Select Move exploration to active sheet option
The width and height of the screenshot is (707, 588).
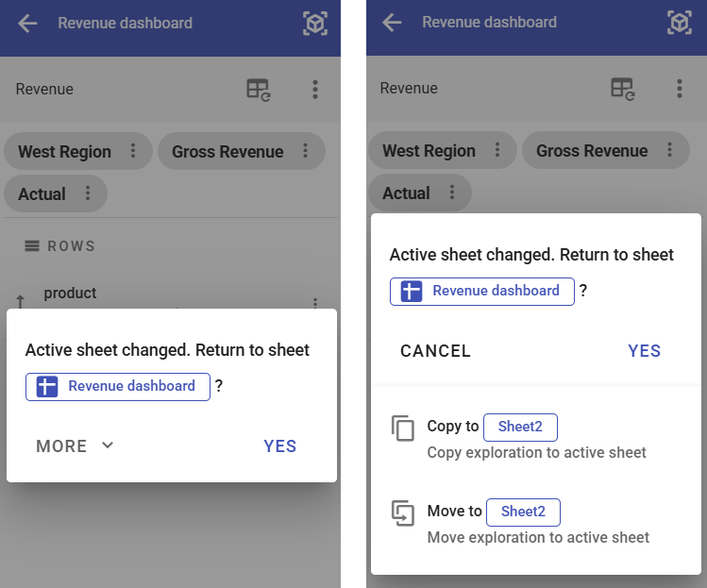point(538,537)
